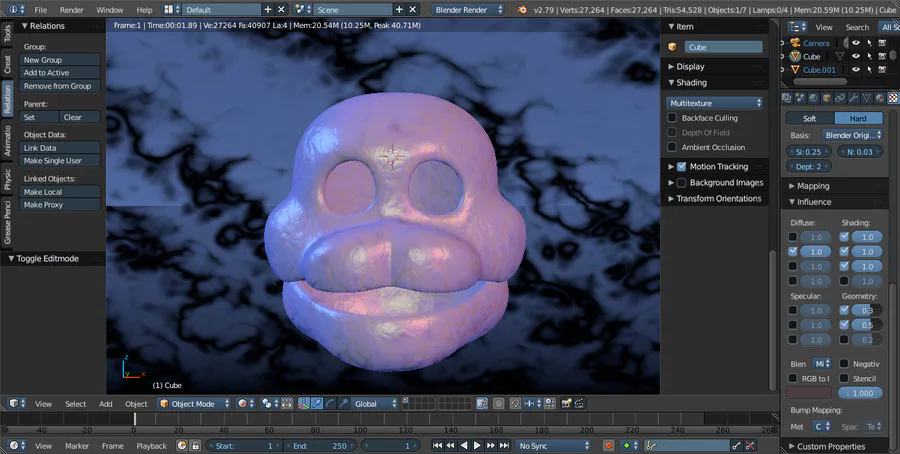Enable Backface Culling checkbox
The width and height of the screenshot is (900, 454).
click(672, 118)
